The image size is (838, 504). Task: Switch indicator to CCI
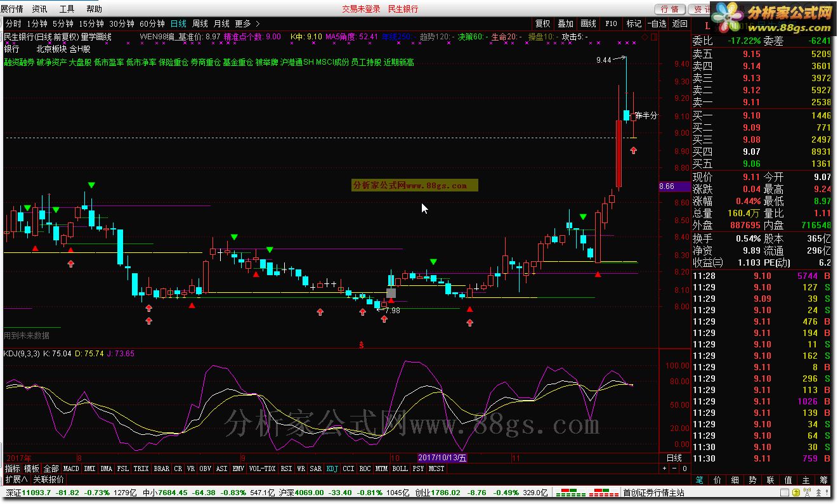click(349, 468)
